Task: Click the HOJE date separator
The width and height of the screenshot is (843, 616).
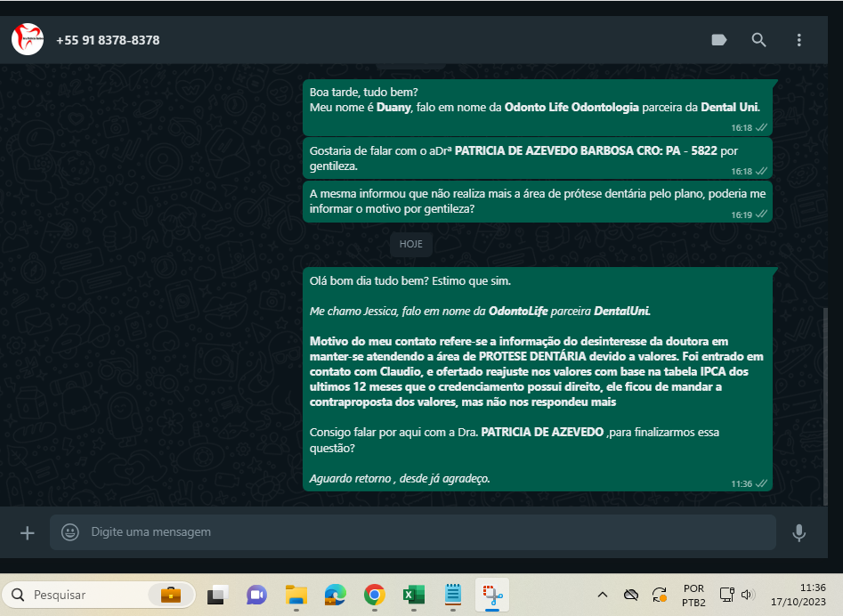Action: tap(410, 244)
